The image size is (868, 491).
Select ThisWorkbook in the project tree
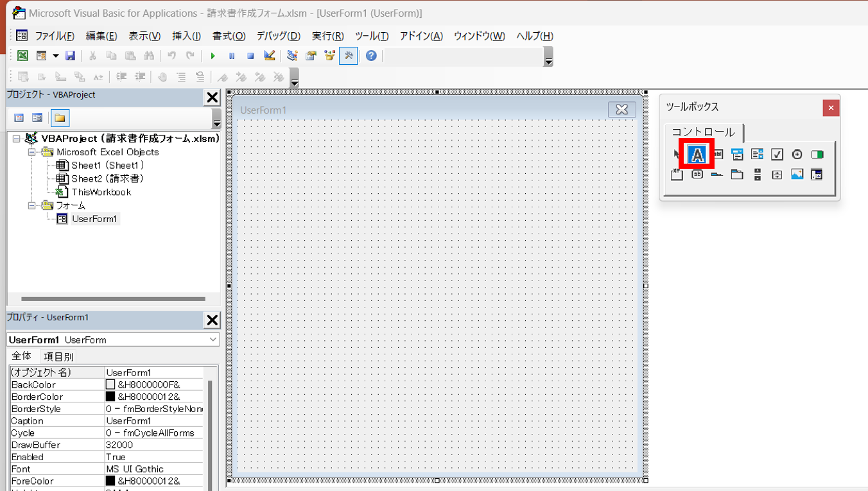(101, 192)
